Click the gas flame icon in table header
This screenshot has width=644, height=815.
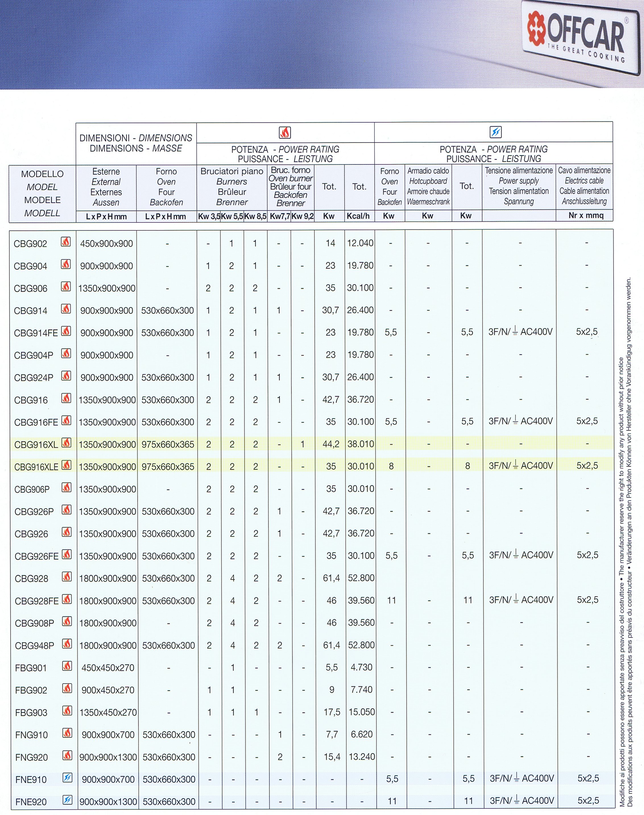pyautogui.click(x=285, y=132)
